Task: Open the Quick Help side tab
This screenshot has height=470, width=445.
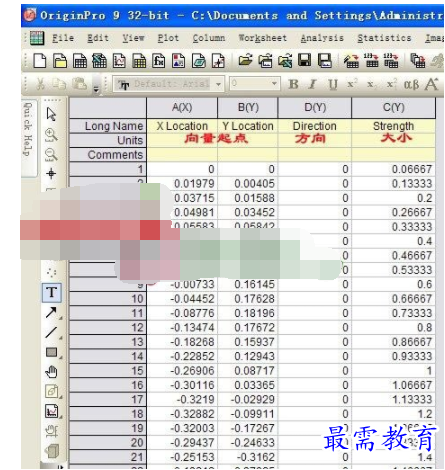Action: pos(29,138)
